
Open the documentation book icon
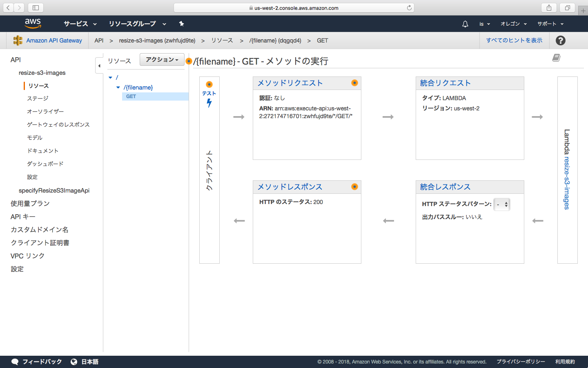556,58
